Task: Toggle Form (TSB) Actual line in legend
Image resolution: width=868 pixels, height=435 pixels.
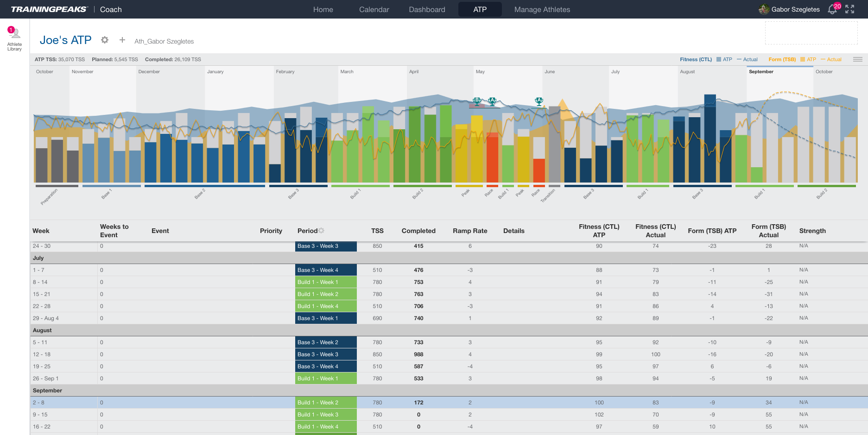Action: pos(831,59)
